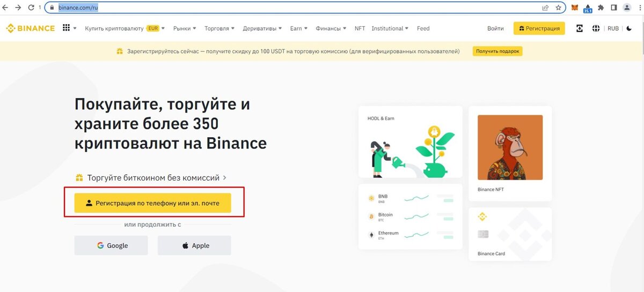Open the Binance apps grid menu

pos(67,28)
